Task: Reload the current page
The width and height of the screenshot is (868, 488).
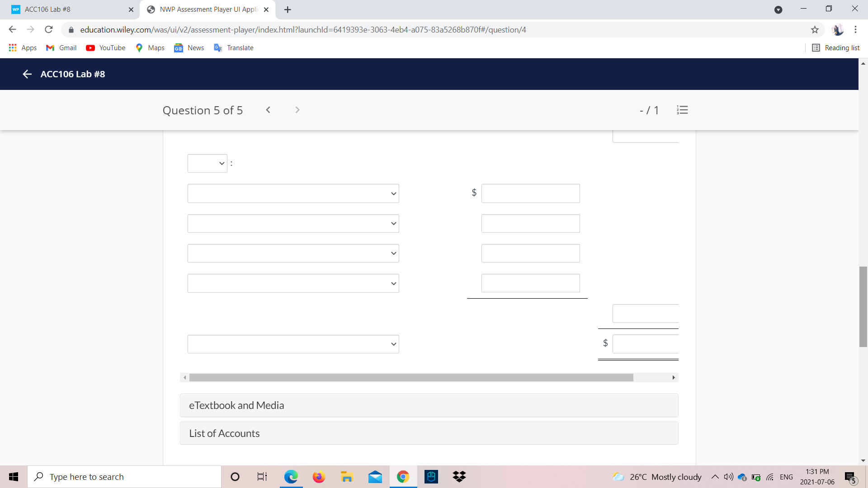Action: click(x=48, y=29)
